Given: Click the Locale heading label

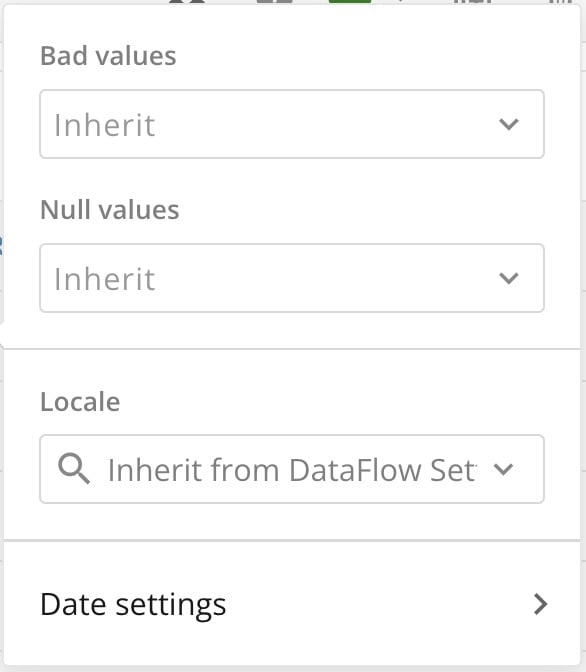Looking at the screenshot, I should [80, 402].
